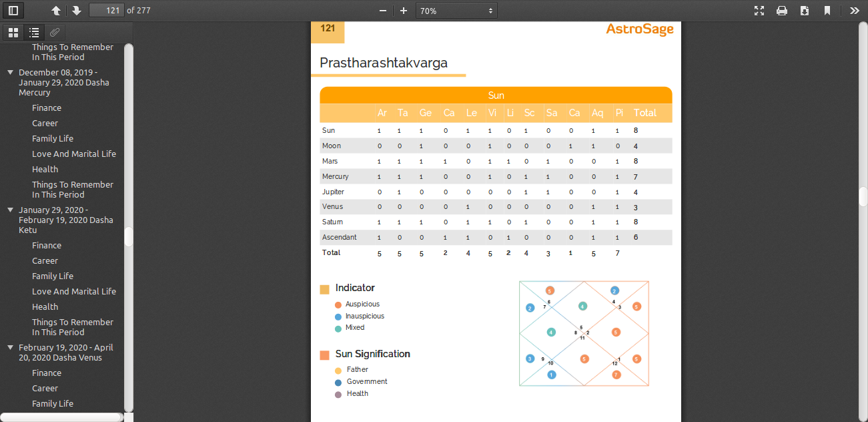Click the Mixed teal indicator dot
The height and width of the screenshot is (422, 868).
[338, 328]
